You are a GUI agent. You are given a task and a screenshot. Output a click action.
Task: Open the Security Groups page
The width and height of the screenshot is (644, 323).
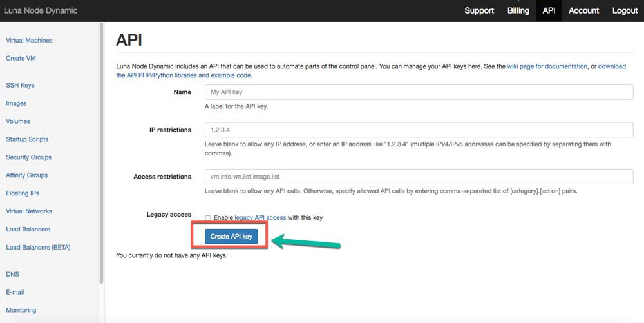coord(28,157)
